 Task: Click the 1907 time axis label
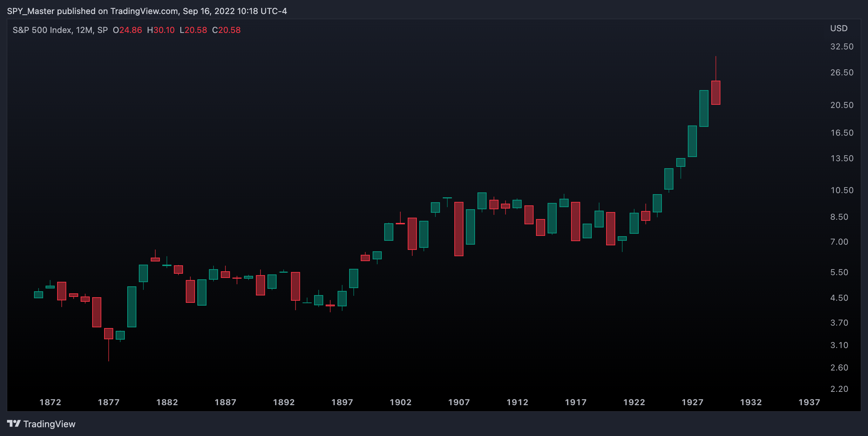(459, 402)
